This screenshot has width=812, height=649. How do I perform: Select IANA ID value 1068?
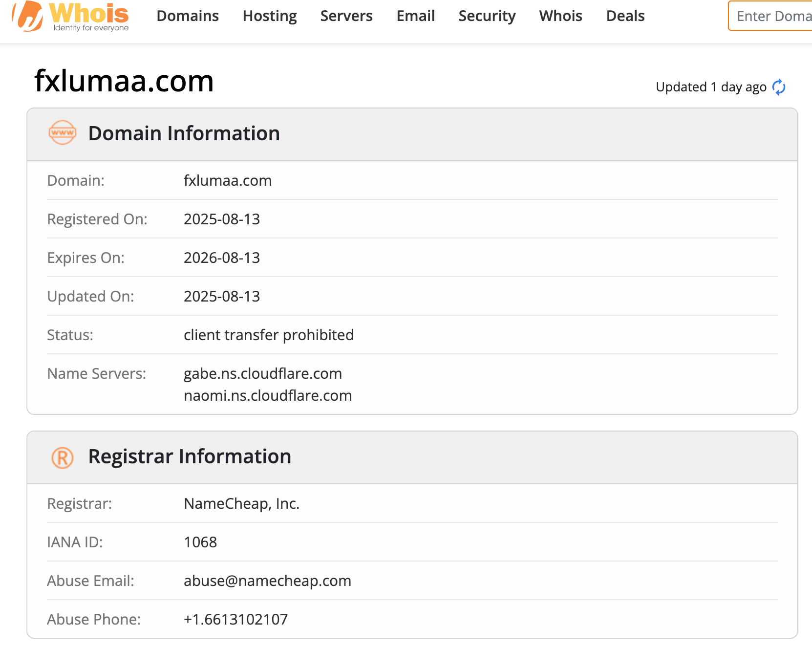pos(200,542)
